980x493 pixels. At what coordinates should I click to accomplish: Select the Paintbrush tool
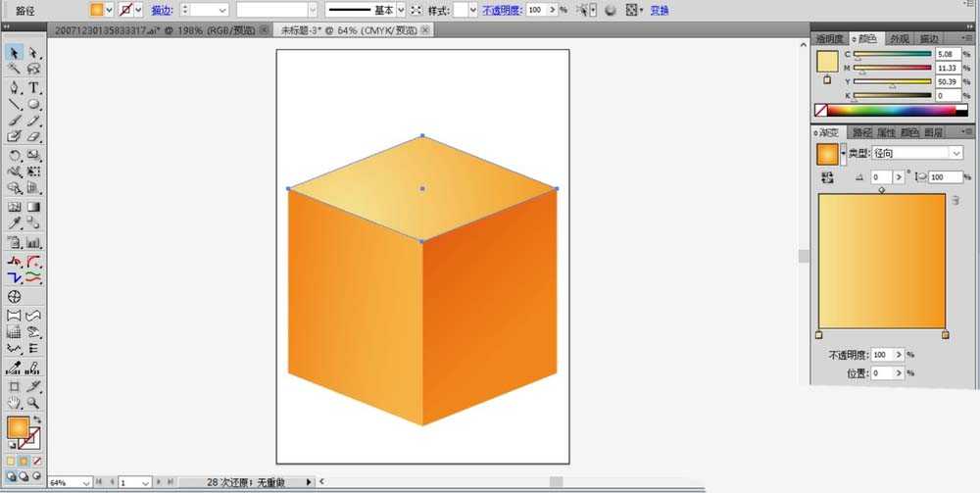15,121
